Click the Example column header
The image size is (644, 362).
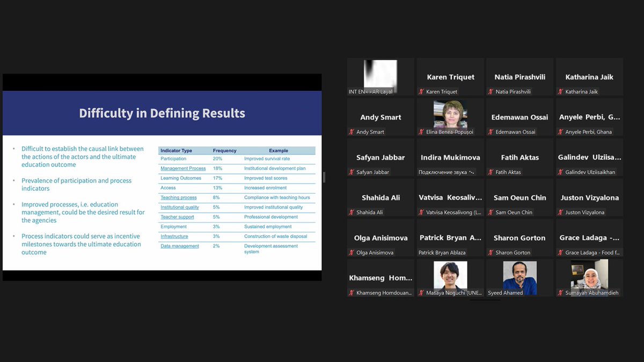[279, 151]
